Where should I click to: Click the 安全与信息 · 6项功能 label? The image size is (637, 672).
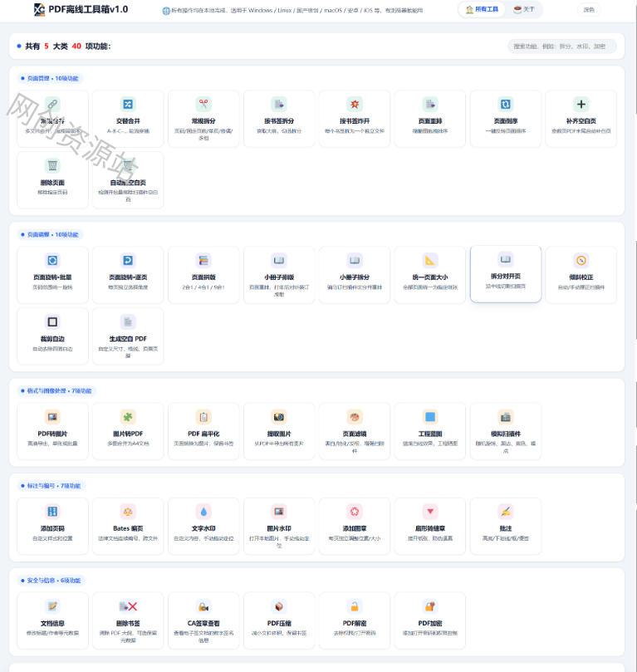click(51, 581)
